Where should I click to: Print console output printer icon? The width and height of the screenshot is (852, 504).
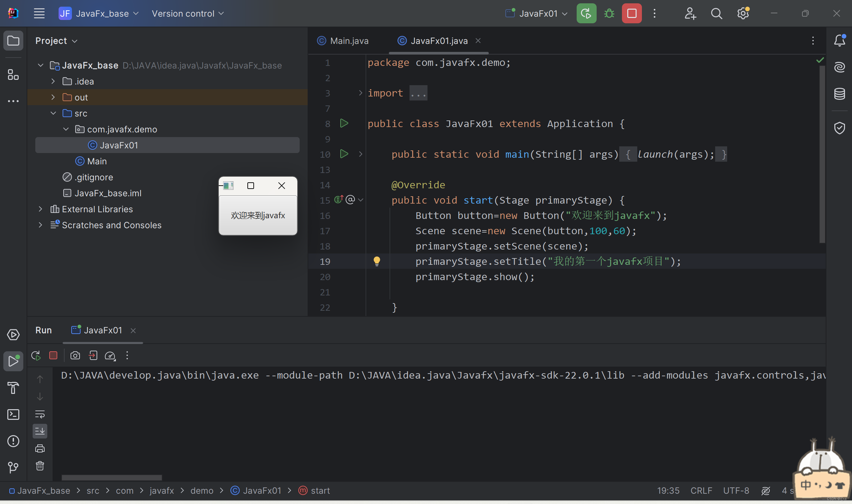(40, 448)
